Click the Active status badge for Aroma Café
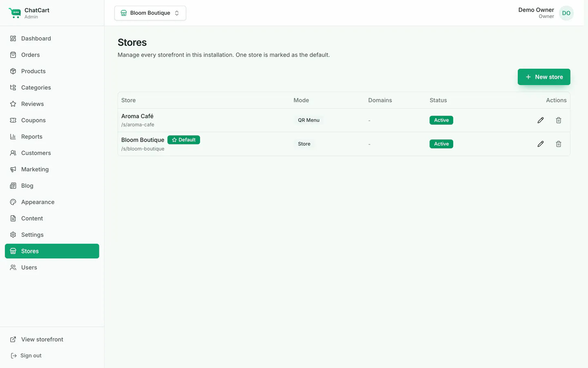 tap(441, 120)
